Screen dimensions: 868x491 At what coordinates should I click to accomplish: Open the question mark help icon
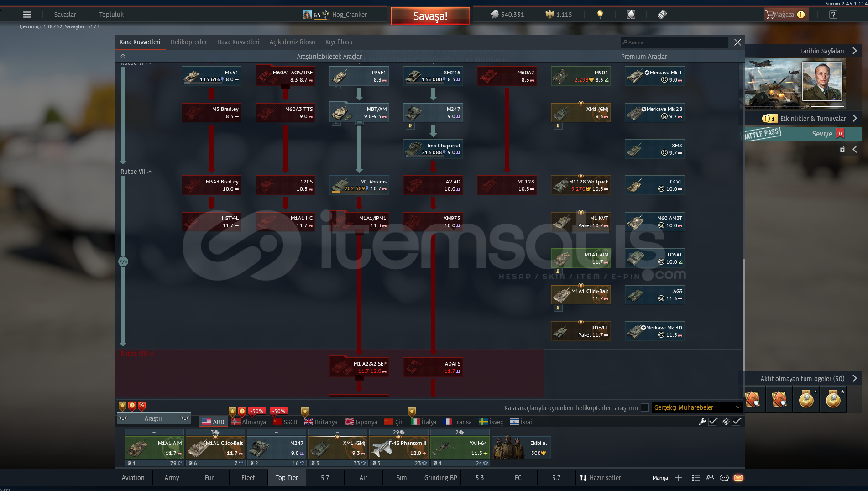tap(833, 15)
